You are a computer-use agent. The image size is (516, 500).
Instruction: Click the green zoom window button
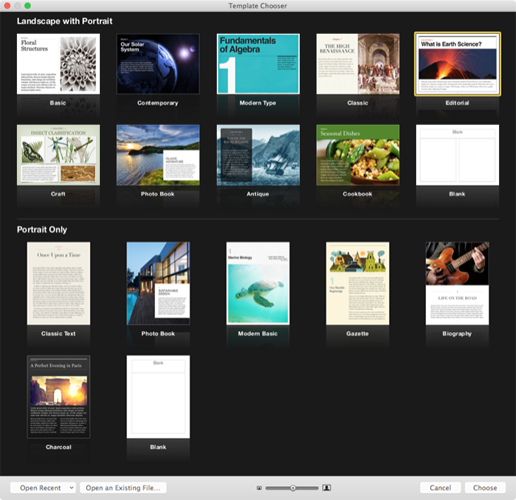point(28,6)
